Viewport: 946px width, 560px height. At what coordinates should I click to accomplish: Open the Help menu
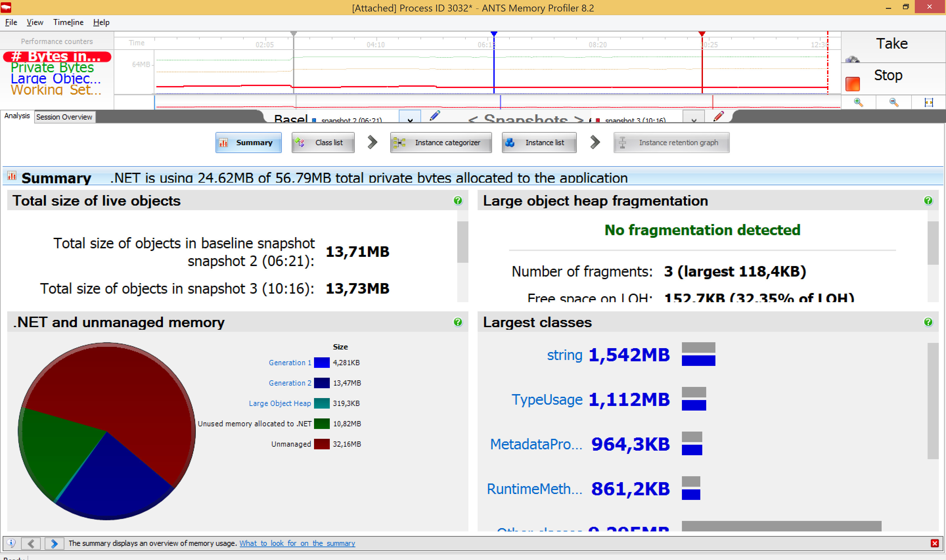coord(101,22)
